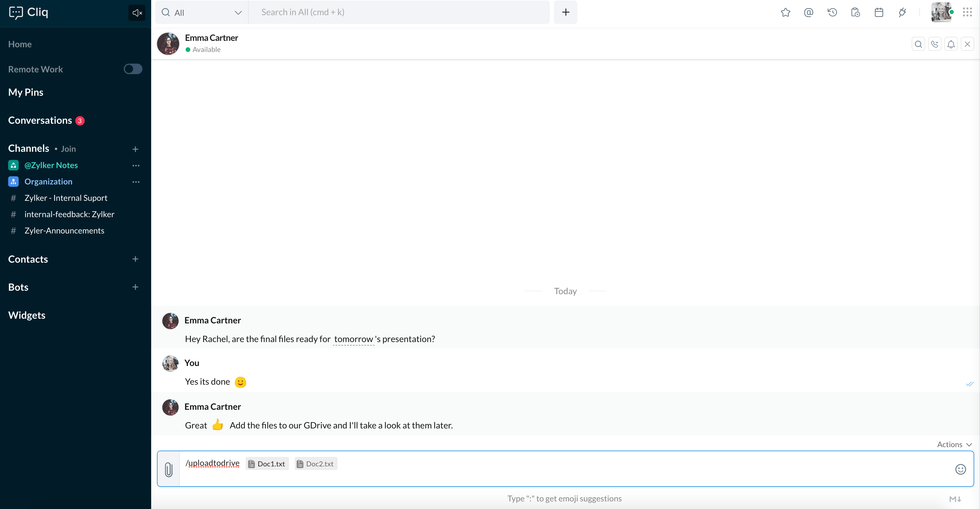Screen dimensions: 980x509
Task: Open the calendar icon in top bar
Action: click(878, 13)
